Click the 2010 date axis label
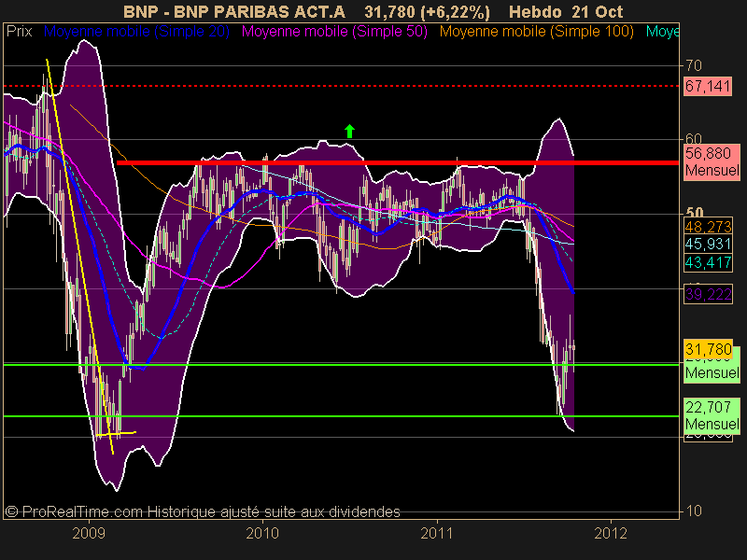This screenshot has width=747, height=560. tap(262, 533)
